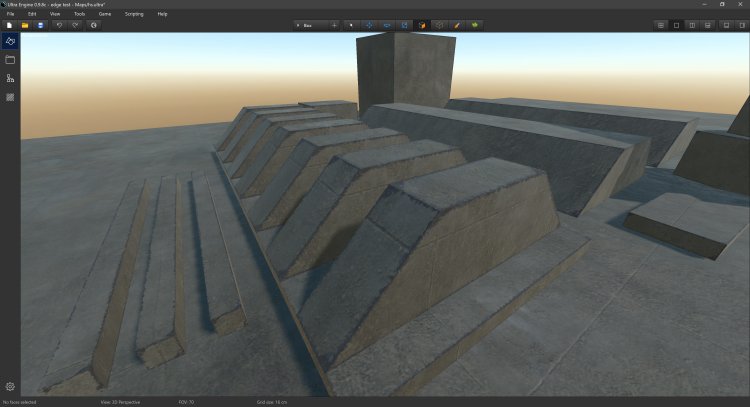Screen dimensions: 750x407
Task: Open the Scripting menu
Action: tap(134, 14)
